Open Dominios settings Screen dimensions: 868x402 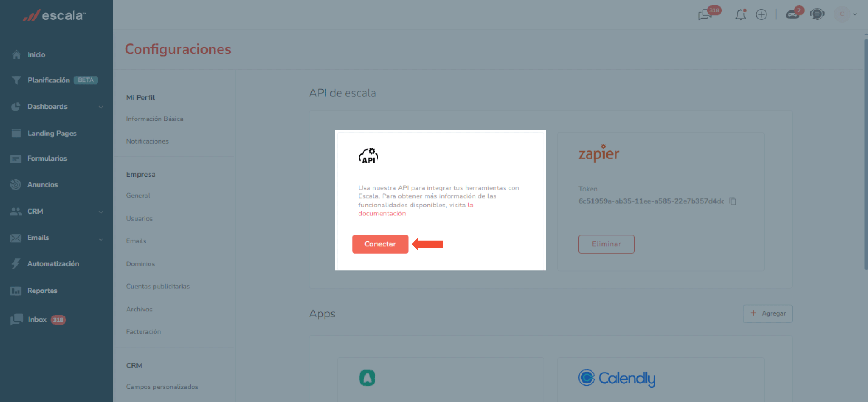point(140,264)
